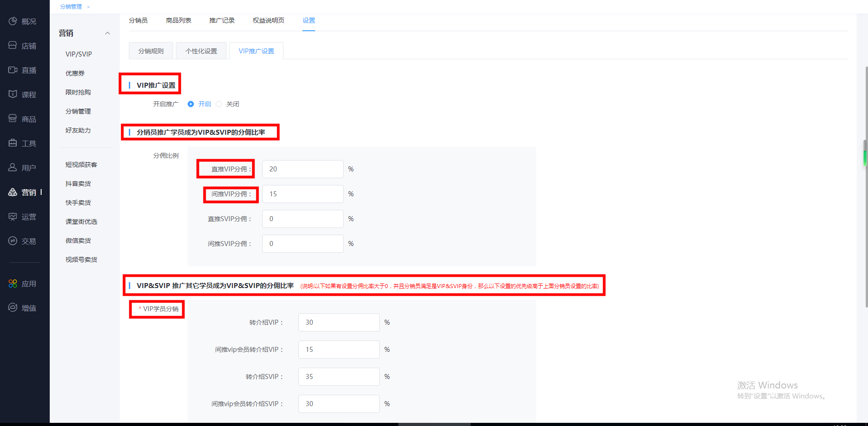The width and height of the screenshot is (868, 426).
Task: Open the 用户 user icon
Action: pyautogui.click(x=13, y=168)
